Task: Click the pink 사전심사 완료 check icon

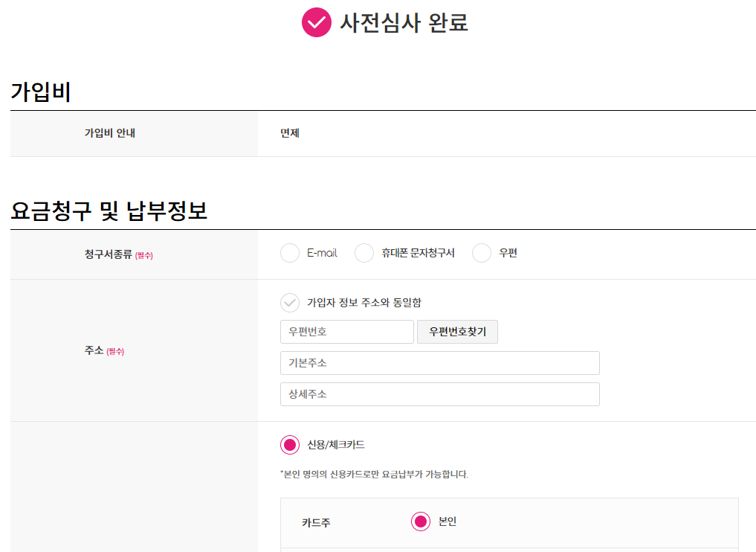Action: tap(317, 23)
